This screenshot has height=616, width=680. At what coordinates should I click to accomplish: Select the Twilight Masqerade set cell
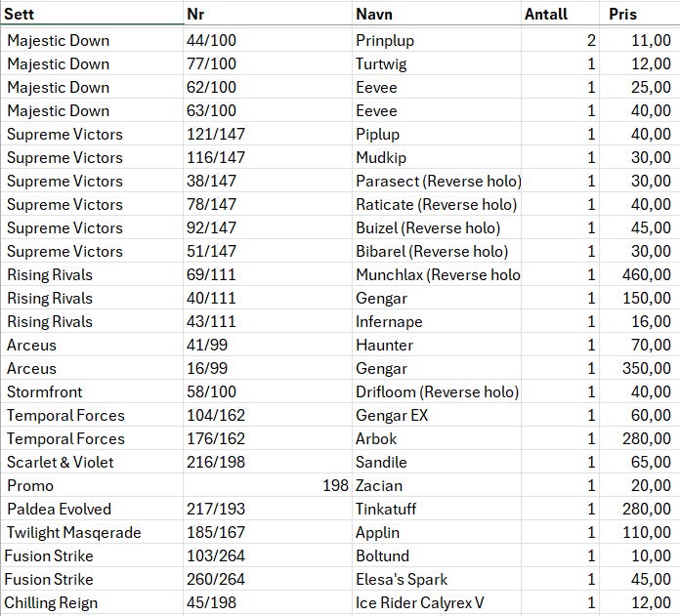[92, 532]
